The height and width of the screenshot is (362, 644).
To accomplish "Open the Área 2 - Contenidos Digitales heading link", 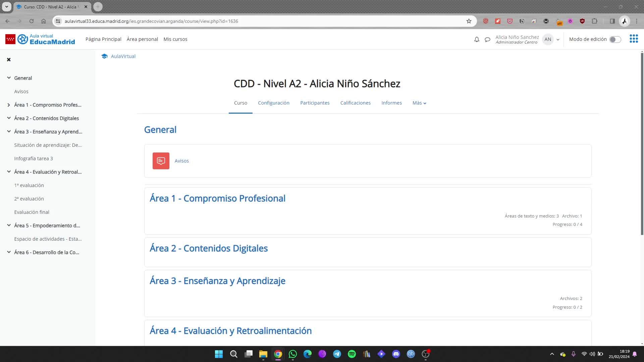I will pos(209,248).
